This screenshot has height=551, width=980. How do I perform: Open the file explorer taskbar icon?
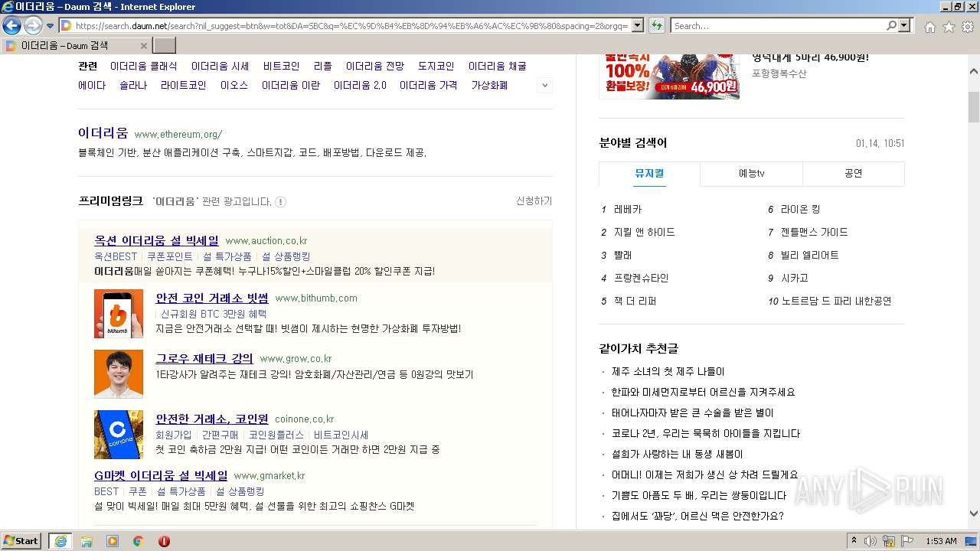[87, 541]
